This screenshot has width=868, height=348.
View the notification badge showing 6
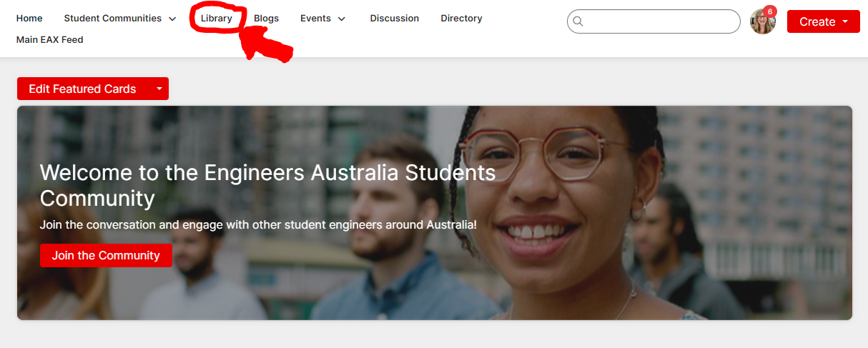(770, 11)
